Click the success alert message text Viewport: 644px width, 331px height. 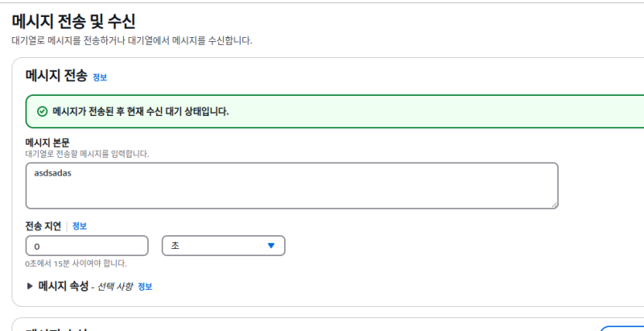pos(141,112)
